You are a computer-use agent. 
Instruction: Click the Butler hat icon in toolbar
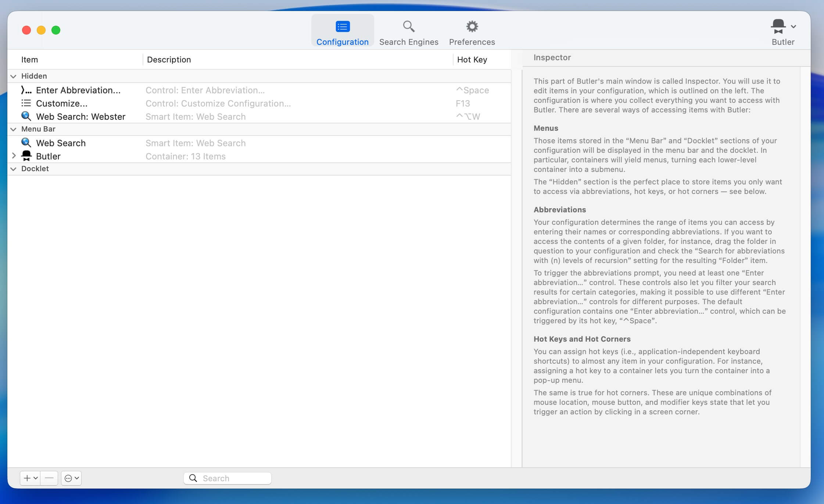tap(778, 26)
